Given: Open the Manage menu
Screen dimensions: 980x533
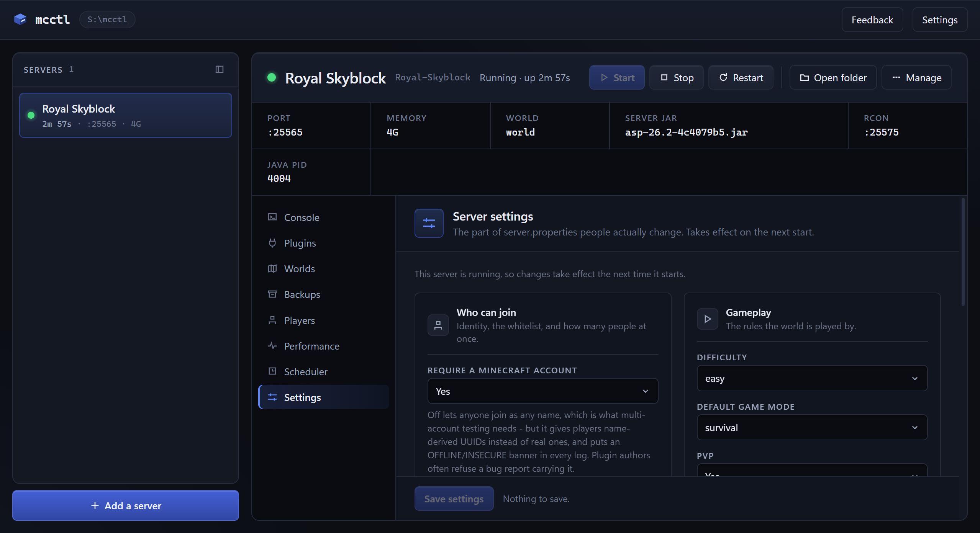Looking at the screenshot, I should pyautogui.click(x=916, y=78).
